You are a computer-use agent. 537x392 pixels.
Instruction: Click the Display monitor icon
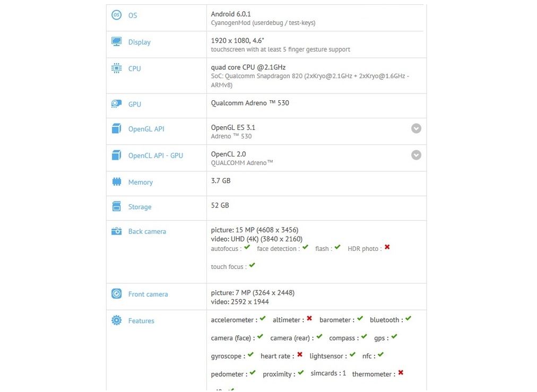(x=116, y=41)
